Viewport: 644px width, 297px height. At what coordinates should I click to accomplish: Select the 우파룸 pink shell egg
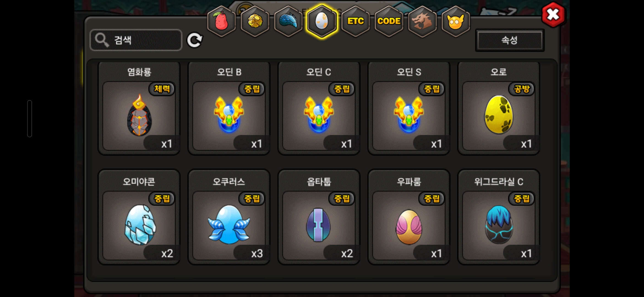(409, 217)
